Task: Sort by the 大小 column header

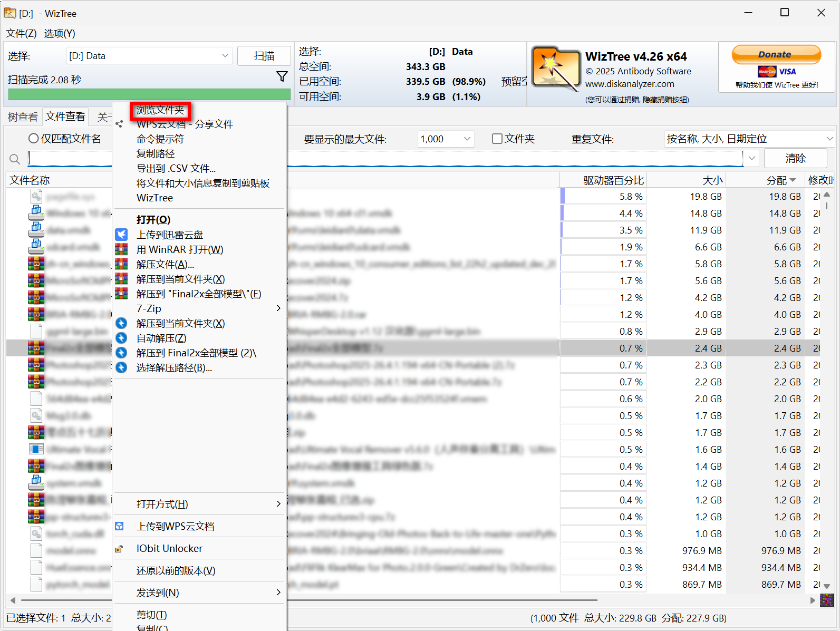Action: (x=686, y=180)
